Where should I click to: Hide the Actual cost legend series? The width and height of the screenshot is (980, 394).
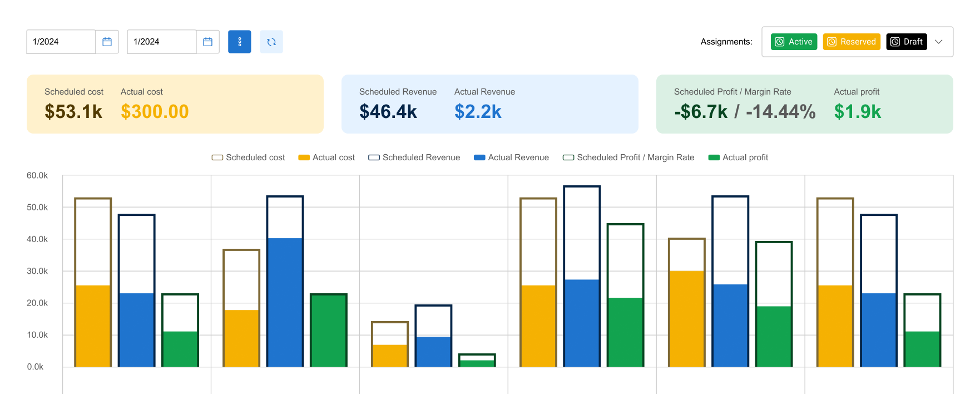(x=326, y=157)
